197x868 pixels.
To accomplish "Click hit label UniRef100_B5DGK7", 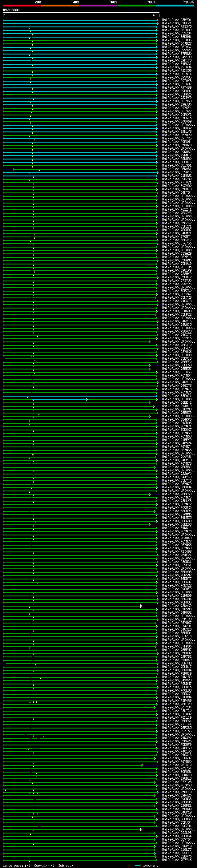I will [x=177, y=430].
